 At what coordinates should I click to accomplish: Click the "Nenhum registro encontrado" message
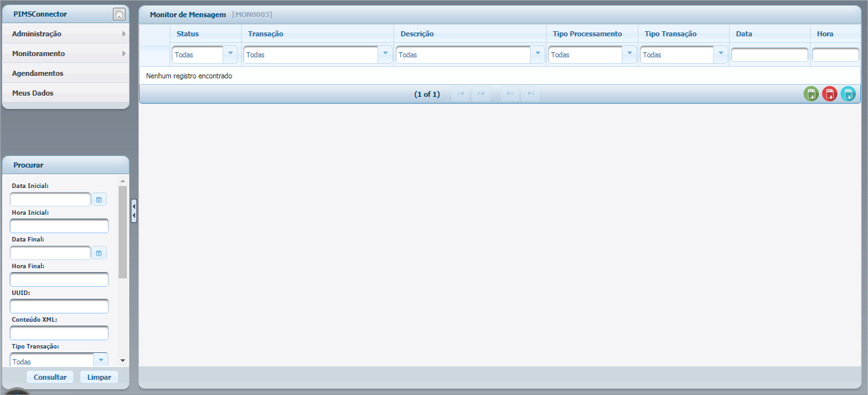(189, 76)
